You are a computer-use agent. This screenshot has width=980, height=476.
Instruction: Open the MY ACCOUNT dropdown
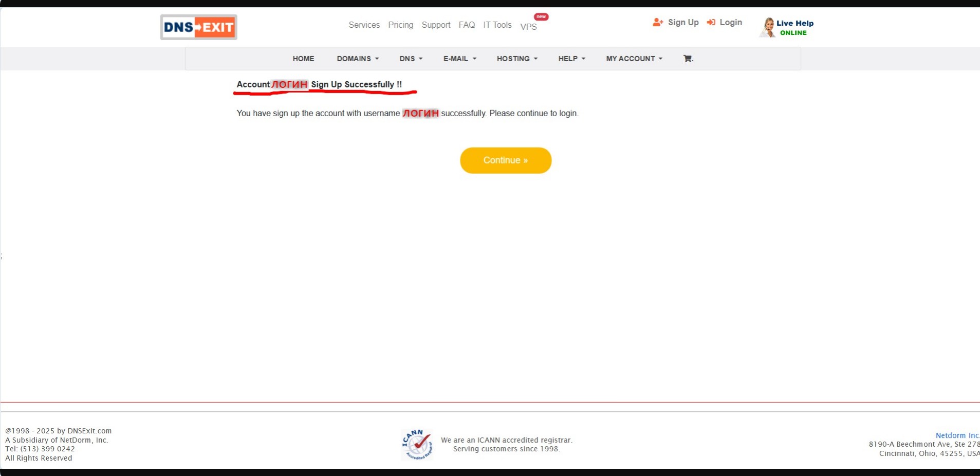(x=633, y=58)
